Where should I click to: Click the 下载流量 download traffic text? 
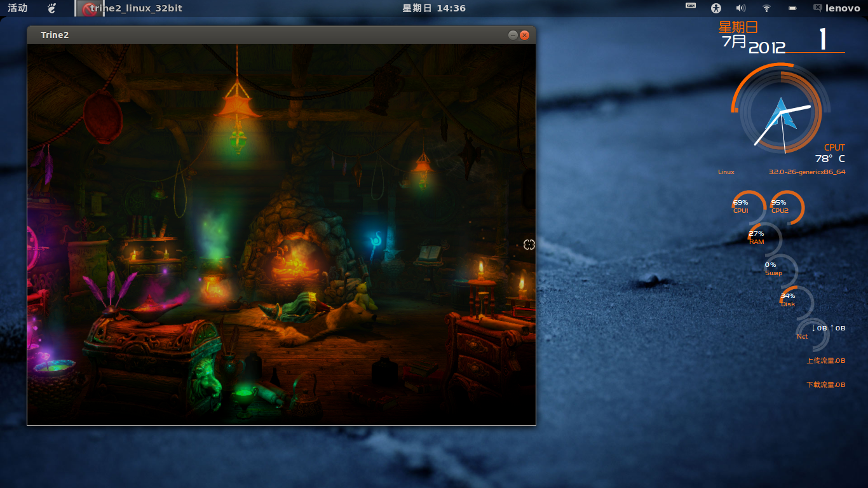point(826,385)
